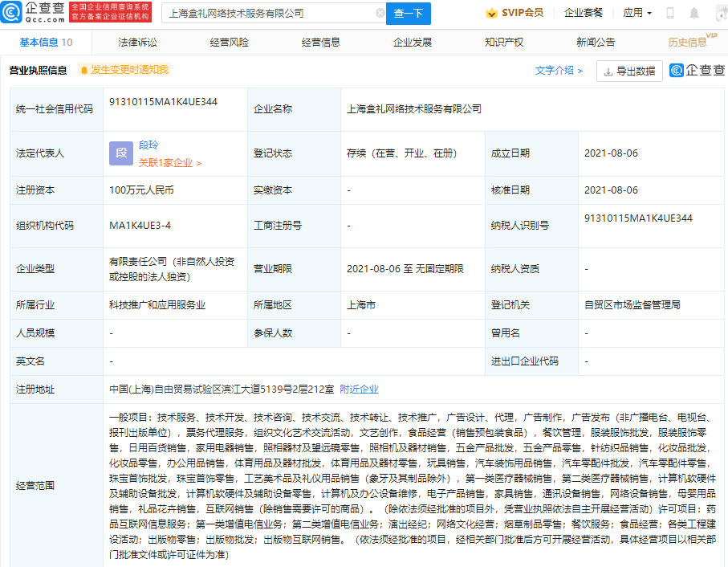Click 发生变更时通知我 notification button
The width and height of the screenshot is (728, 567).
click(x=124, y=70)
